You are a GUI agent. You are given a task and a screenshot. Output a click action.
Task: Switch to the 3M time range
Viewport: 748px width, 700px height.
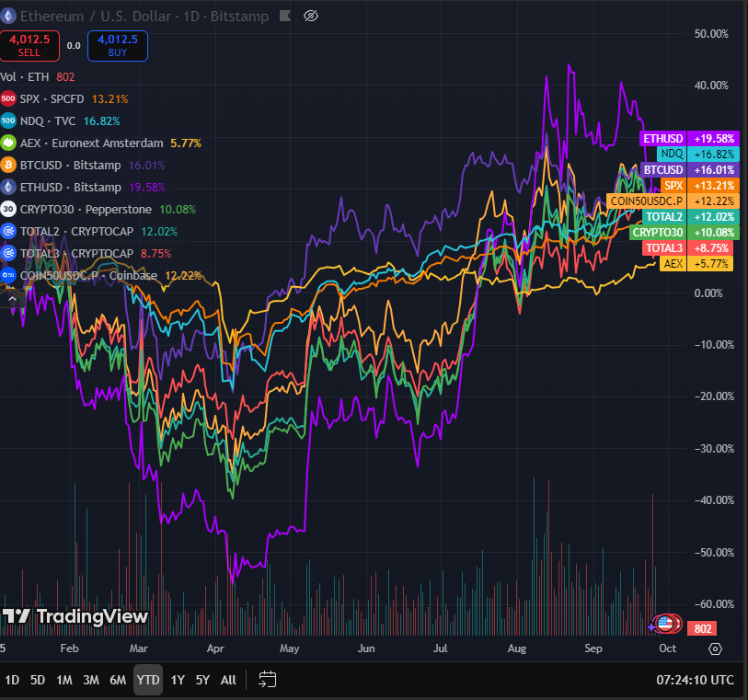[x=91, y=680]
